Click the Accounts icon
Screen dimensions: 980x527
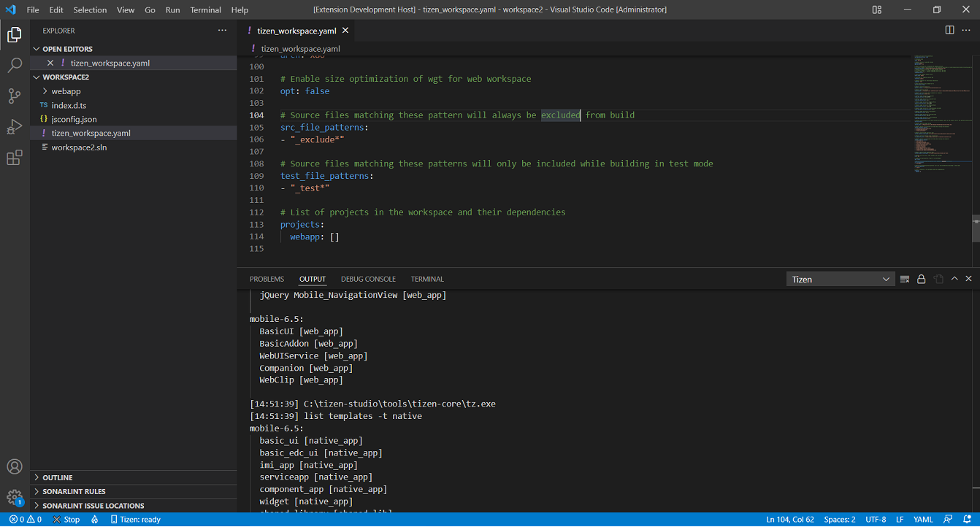[15, 467]
